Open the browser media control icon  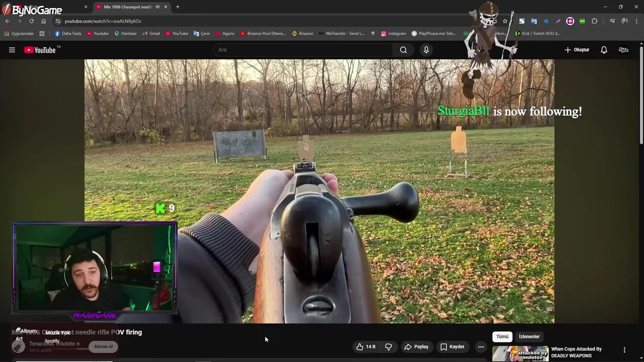[x=612, y=21]
